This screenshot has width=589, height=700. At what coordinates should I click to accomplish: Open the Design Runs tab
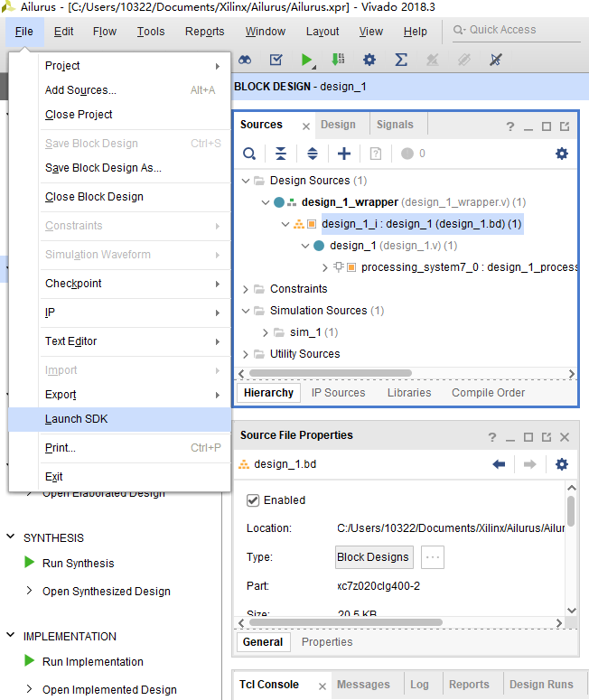[x=541, y=685]
